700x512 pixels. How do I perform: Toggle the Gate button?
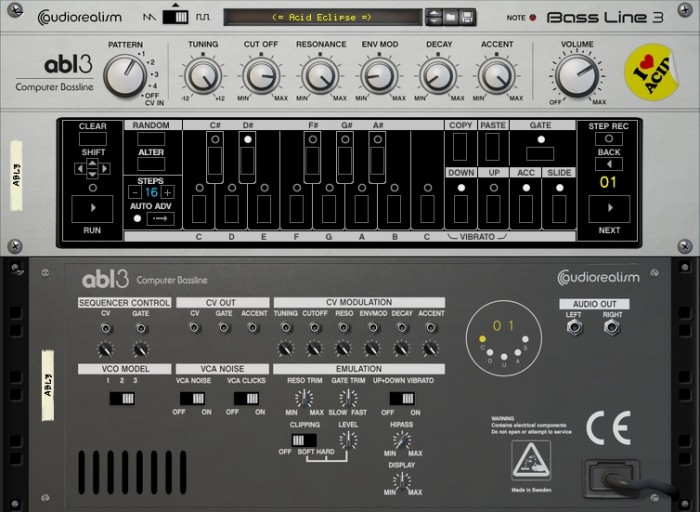point(540,154)
